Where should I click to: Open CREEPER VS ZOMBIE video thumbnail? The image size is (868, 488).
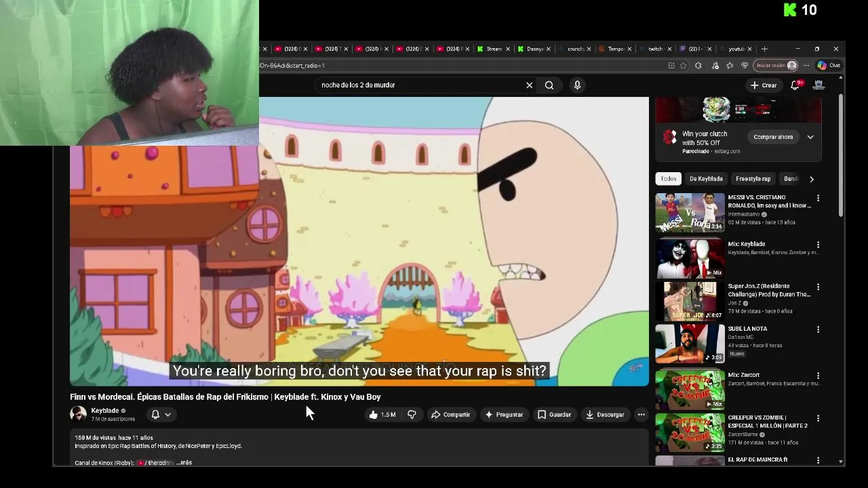pos(690,432)
